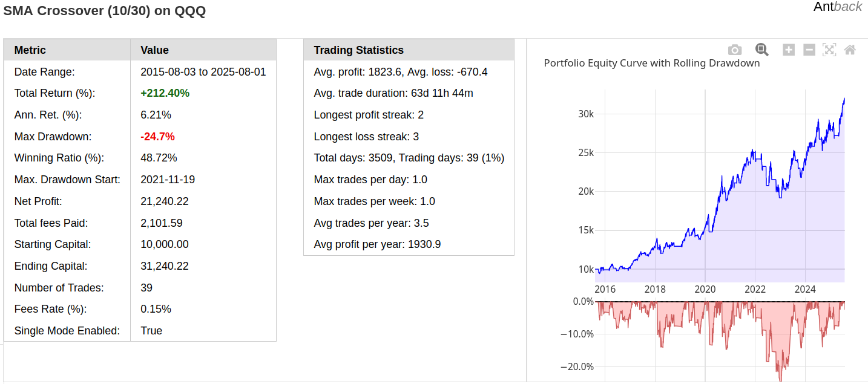Reset axes with the home icon
The image size is (868, 384).
[850, 50]
